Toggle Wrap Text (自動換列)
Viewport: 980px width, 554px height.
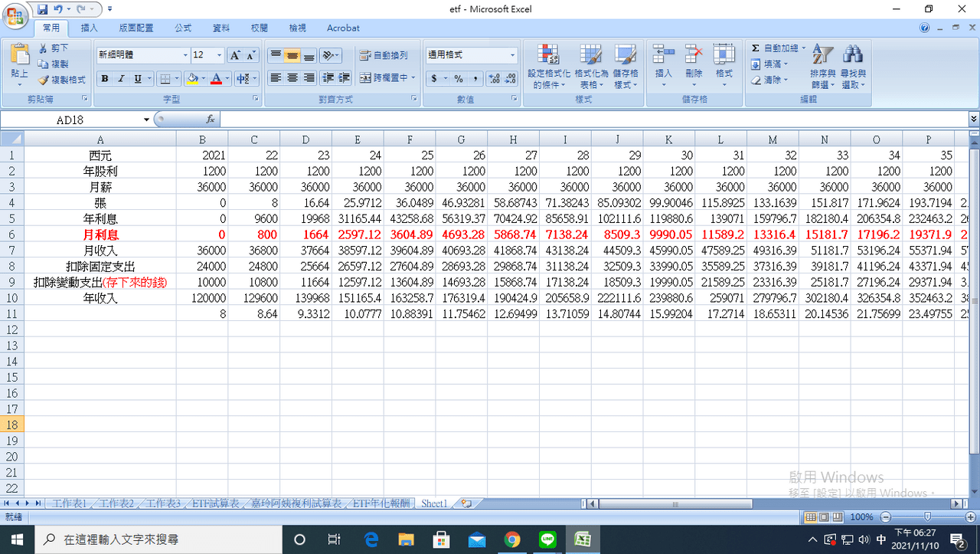[x=384, y=55]
